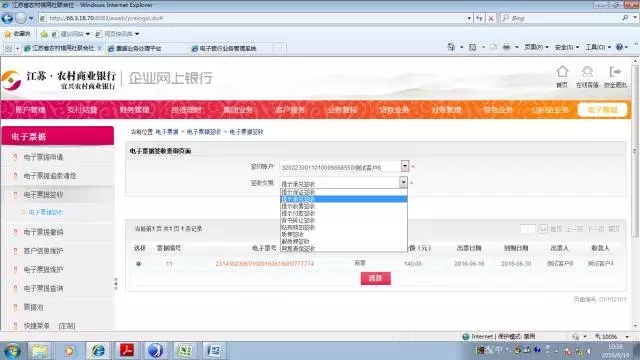Open Adobe Reader from the taskbar
This screenshot has height=360, width=640.
click(x=127, y=351)
